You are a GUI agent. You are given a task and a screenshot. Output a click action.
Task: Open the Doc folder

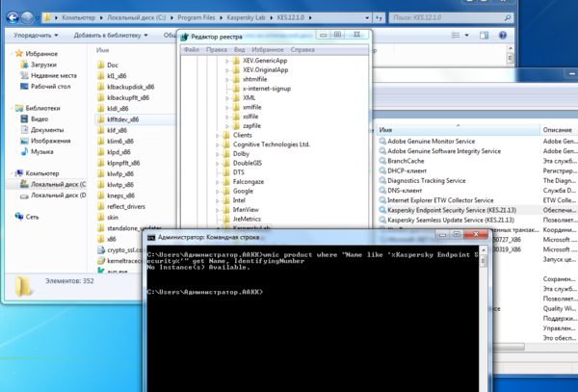click(112, 65)
